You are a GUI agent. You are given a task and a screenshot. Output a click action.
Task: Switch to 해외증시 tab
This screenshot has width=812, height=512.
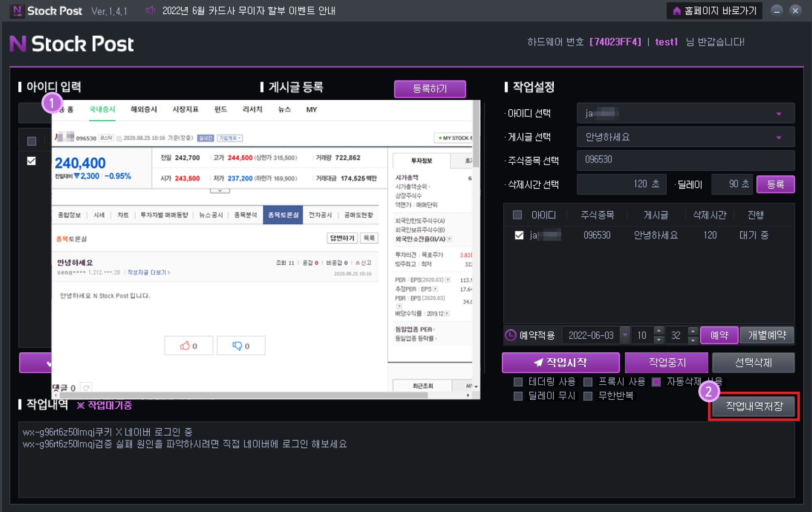pyautogui.click(x=144, y=109)
